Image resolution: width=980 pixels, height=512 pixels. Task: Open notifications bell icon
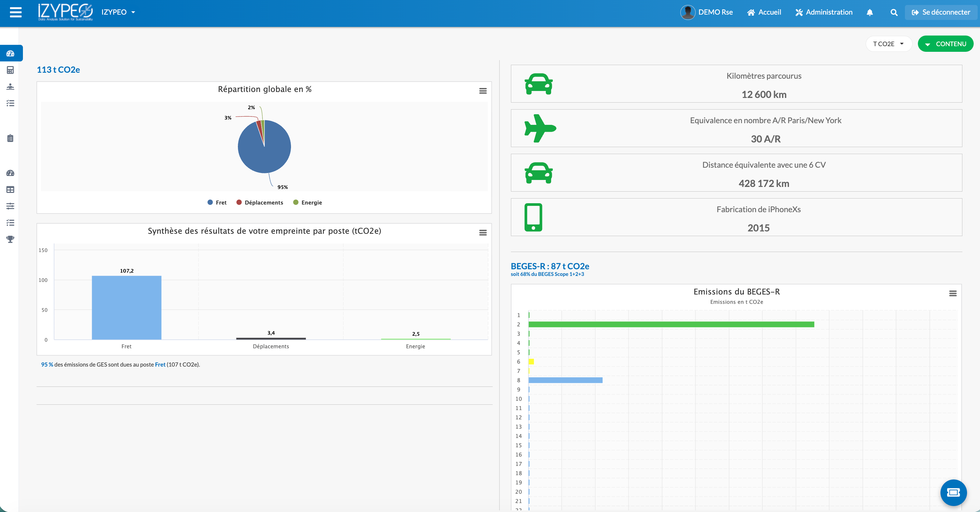click(870, 12)
